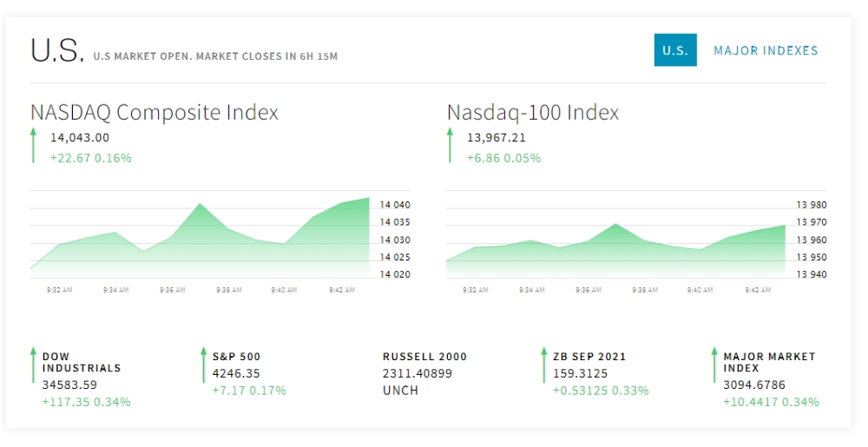Open the ZB SEP 2021 quote
The height and width of the screenshot is (447, 868).
pyautogui.click(x=589, y=357)
